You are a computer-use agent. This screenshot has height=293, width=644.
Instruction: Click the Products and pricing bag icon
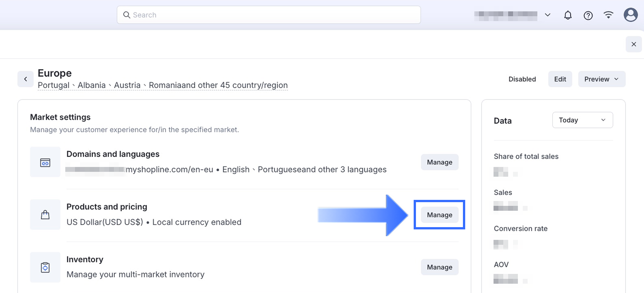coord(45,215)
